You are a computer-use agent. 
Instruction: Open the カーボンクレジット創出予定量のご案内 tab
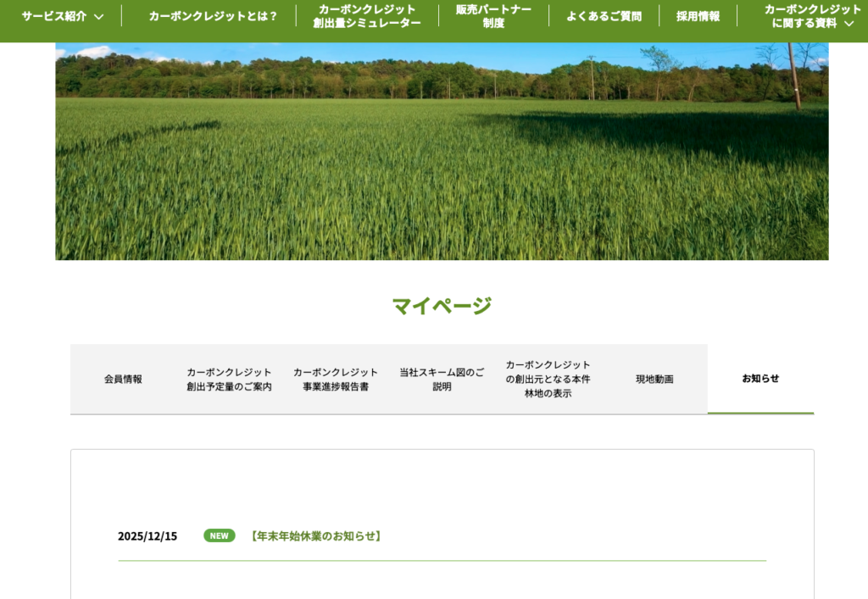point(229,380)
